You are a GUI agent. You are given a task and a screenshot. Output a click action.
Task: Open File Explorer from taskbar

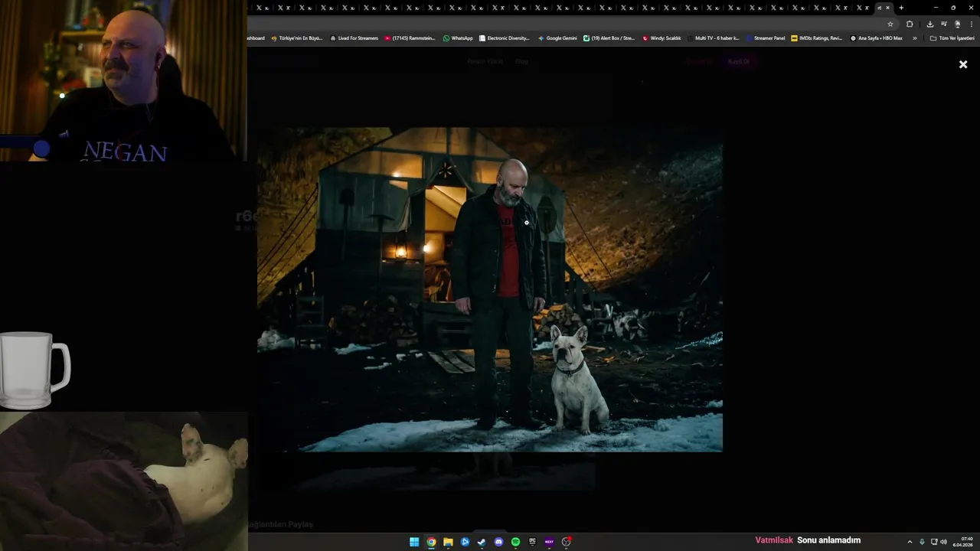(x=448, y=542)
